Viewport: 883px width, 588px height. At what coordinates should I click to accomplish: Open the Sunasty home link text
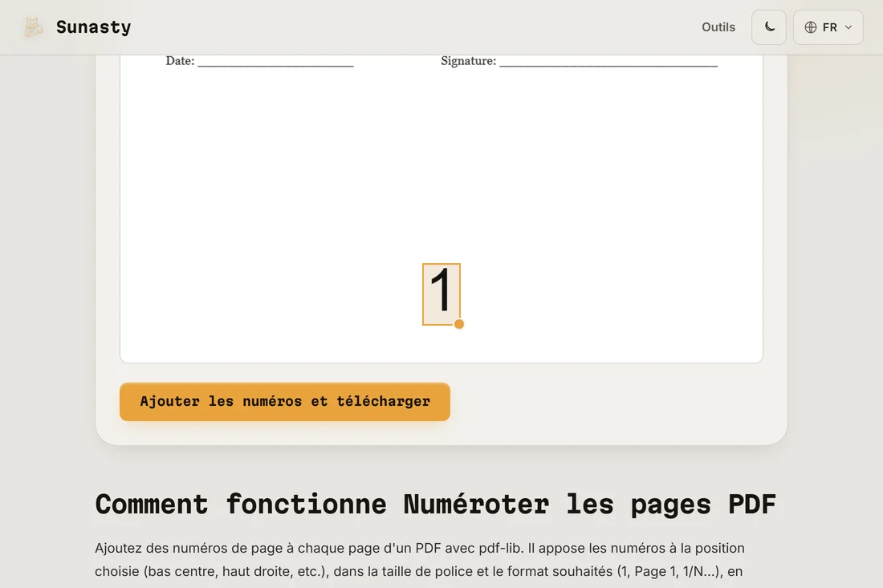(93, 27)
